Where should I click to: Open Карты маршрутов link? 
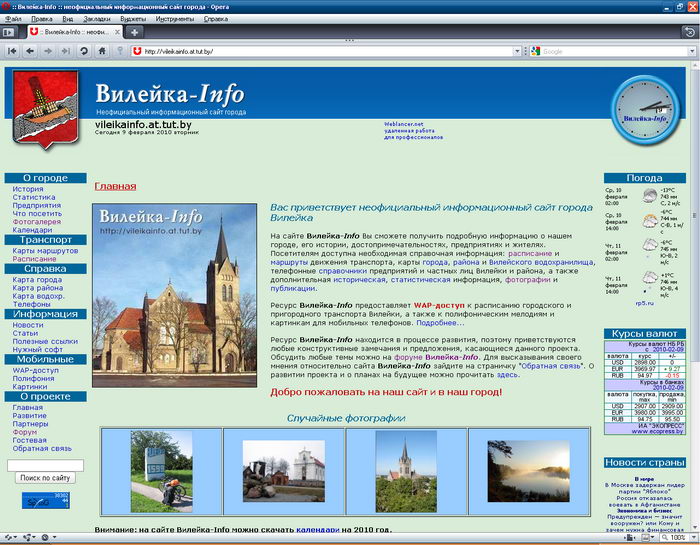pyautogui.click(x=45, y=250)
